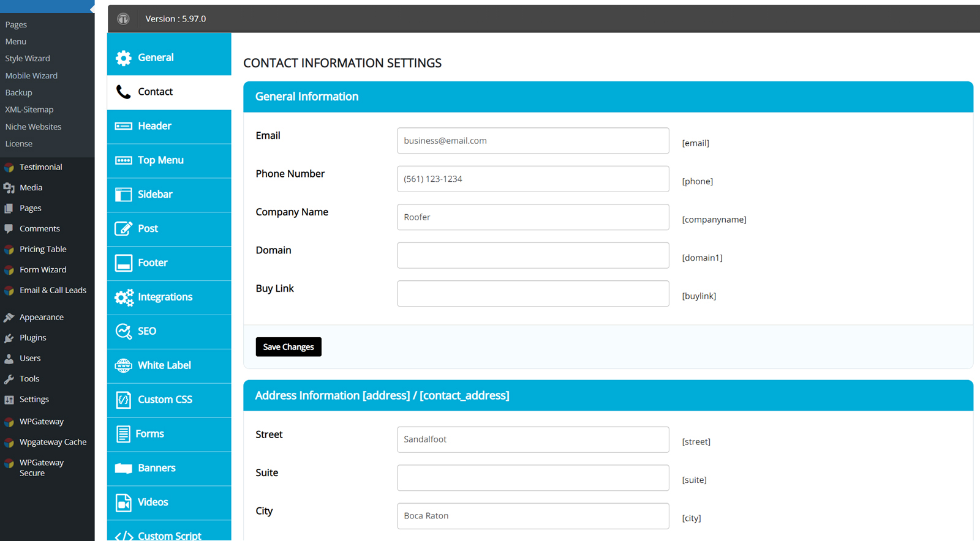Screen dimensions: 980x541
Task: Click the Header panel icon
Action: pos(123,126)
